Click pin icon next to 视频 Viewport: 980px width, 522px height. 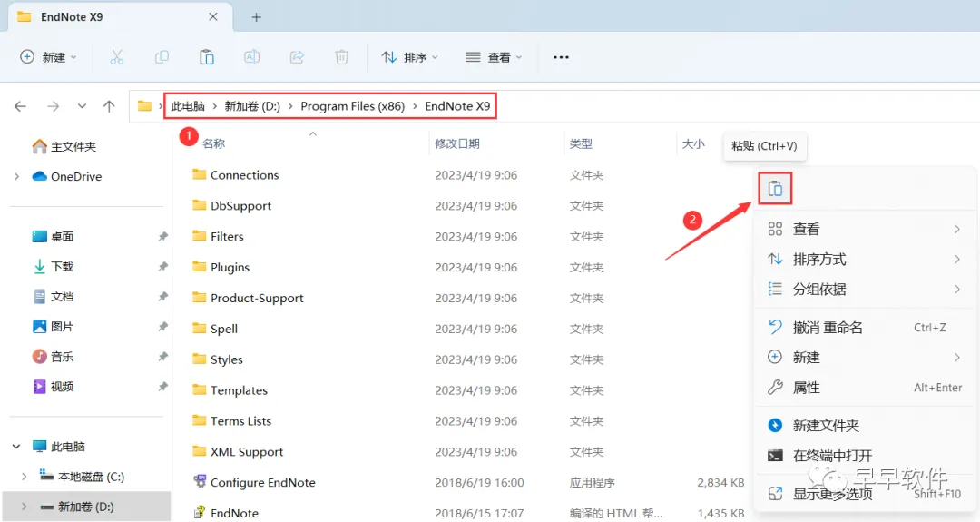163,387
